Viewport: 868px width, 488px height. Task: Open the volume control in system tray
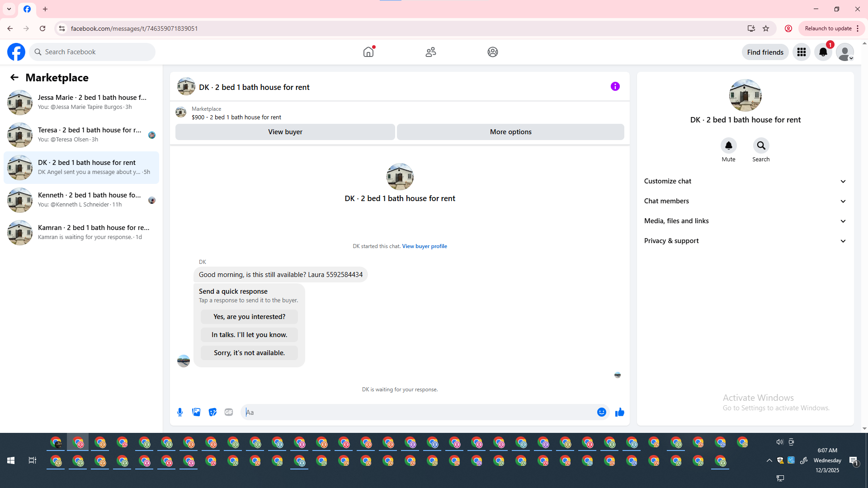click(x=780, y=442)
